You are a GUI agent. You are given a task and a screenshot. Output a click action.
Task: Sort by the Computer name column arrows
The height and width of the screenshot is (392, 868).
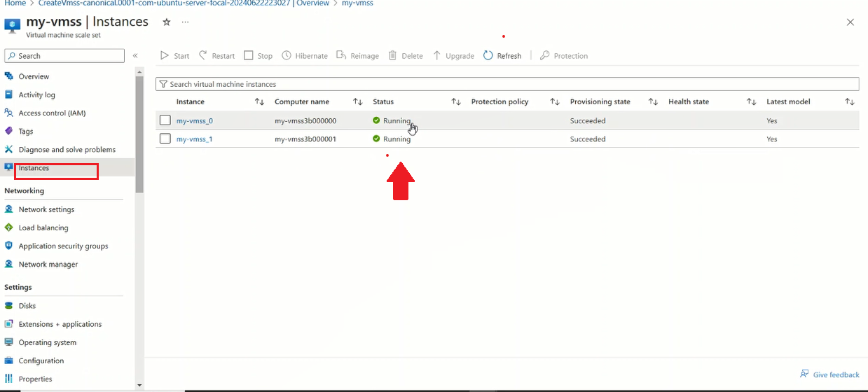pos(358,101)
